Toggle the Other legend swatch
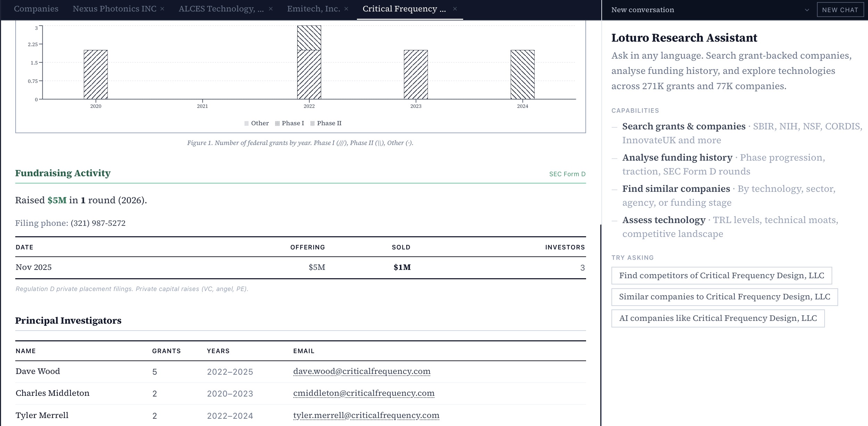 (x=247, y=123)
